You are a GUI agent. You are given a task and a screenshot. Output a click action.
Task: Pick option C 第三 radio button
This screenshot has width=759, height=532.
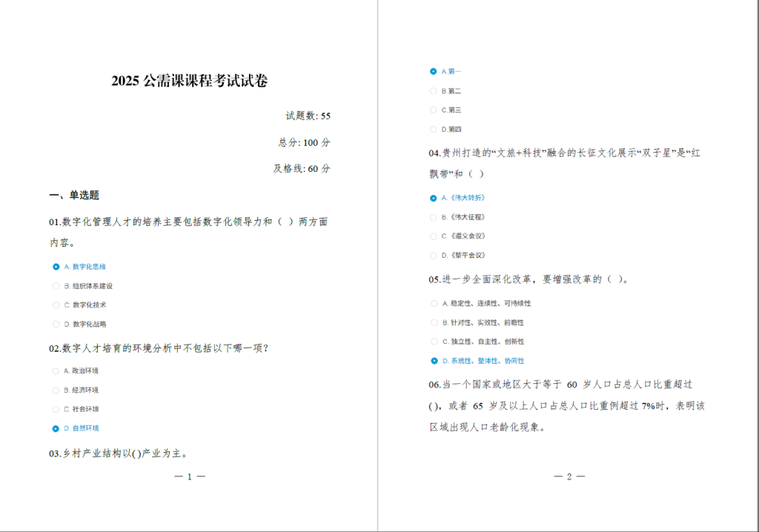tap(433, 110)
